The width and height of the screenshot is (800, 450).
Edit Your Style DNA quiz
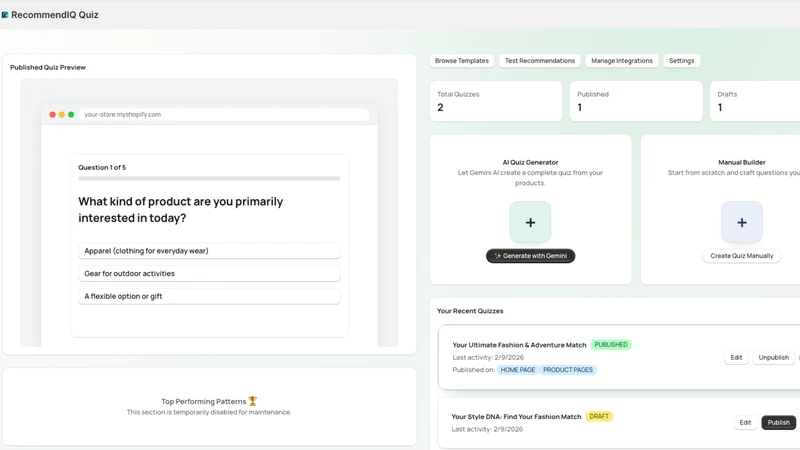tap(745, 422)
